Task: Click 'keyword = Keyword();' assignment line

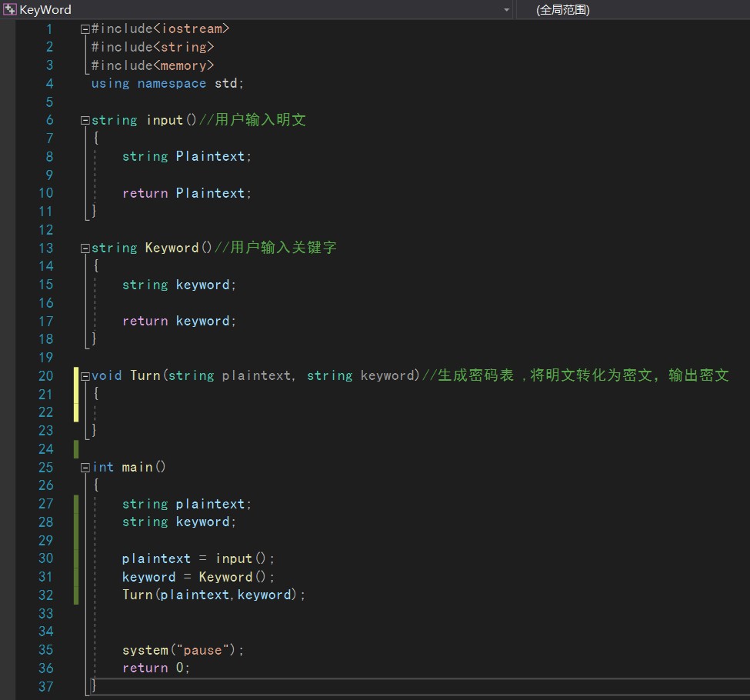Action: 198,577
